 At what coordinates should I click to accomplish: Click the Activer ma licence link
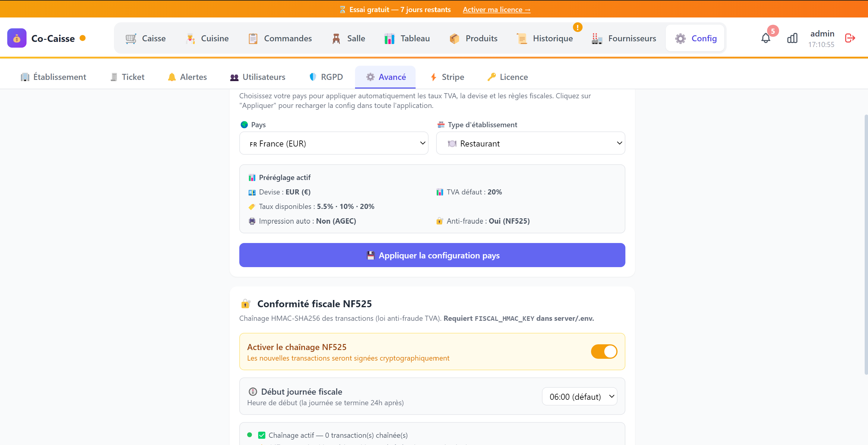(x=496, y=9)
